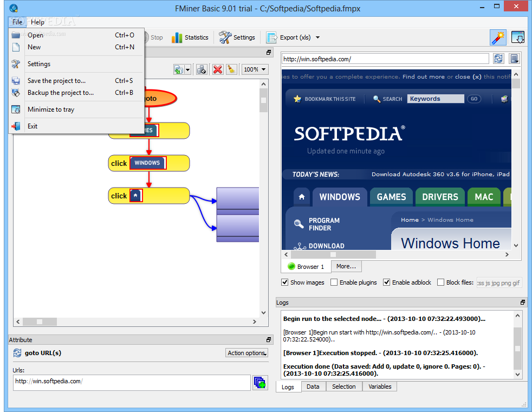Image resolution: width=532 pixels, height=412 pixels.
Task: Click the Keywords search field on page
Action: (436, 99)
